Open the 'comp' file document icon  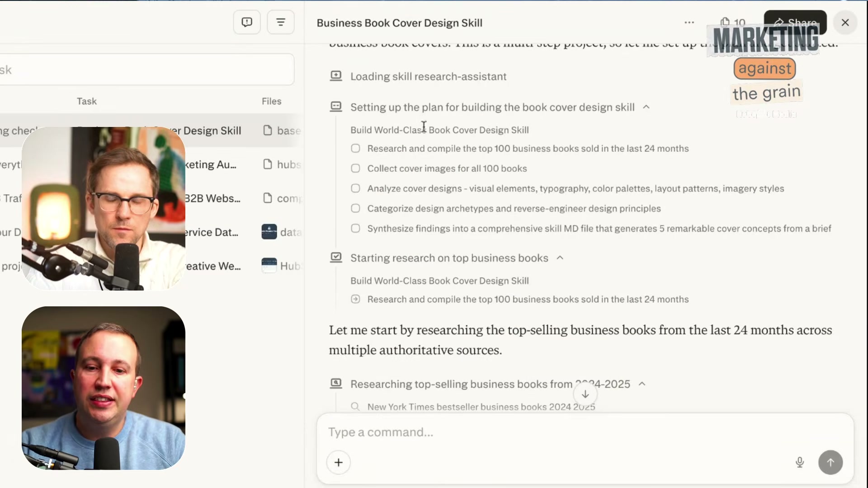268,198
